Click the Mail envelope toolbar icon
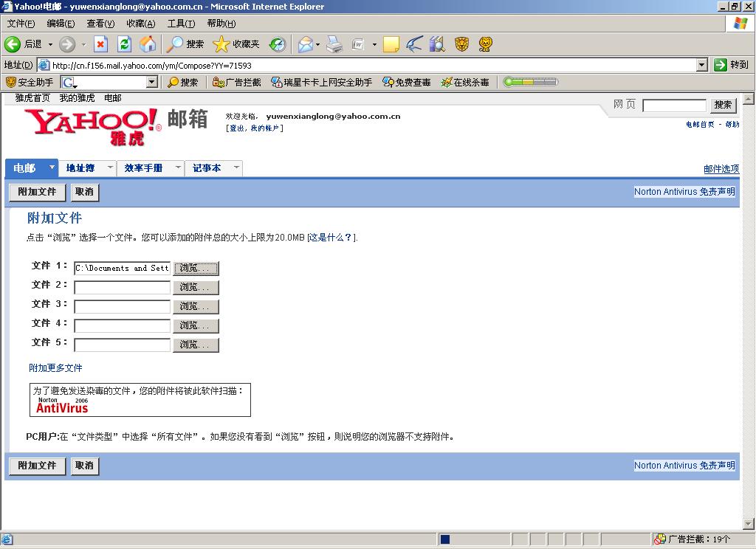 [305, 44]
